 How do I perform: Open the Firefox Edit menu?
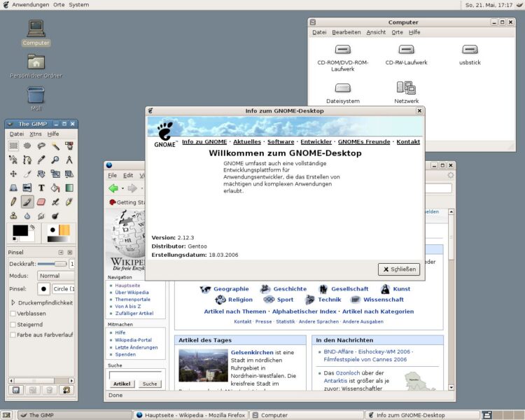click(x=128, y=175)
